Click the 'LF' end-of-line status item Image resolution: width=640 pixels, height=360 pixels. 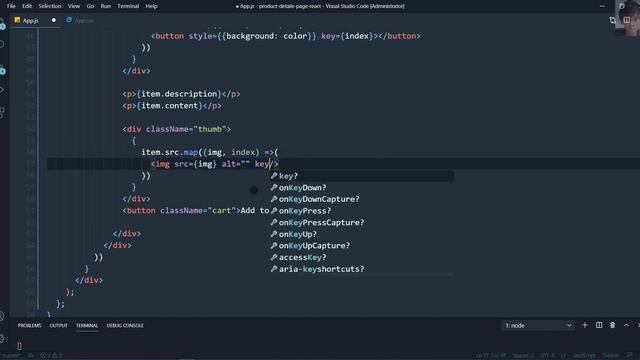(564, 356)
